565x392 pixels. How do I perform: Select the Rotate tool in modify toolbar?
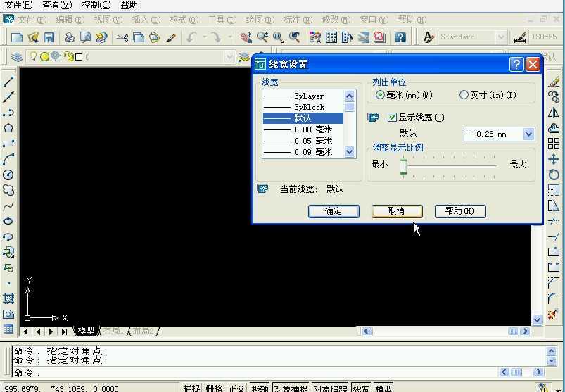pos(554,175)
